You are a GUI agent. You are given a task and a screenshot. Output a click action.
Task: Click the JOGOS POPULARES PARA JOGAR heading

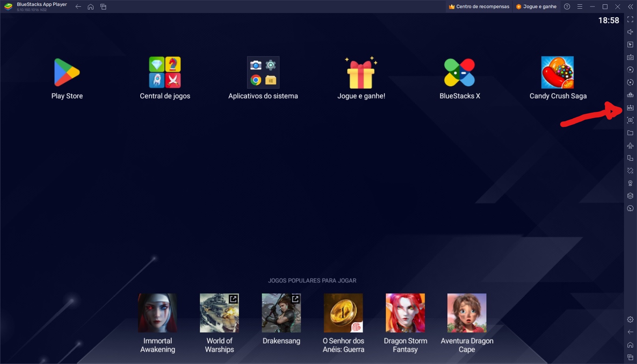312,280
